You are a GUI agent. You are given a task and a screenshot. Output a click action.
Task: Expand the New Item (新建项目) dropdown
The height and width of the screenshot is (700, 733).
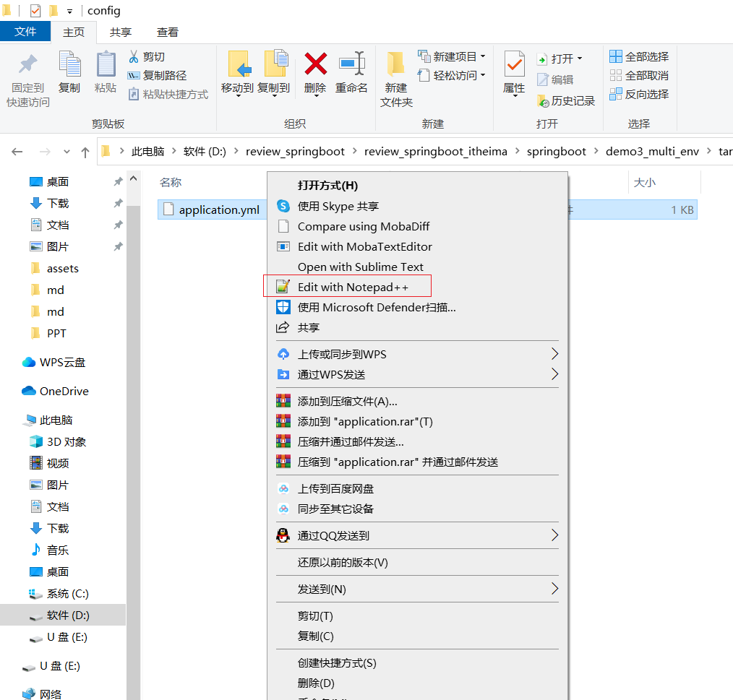coord(453,56)
